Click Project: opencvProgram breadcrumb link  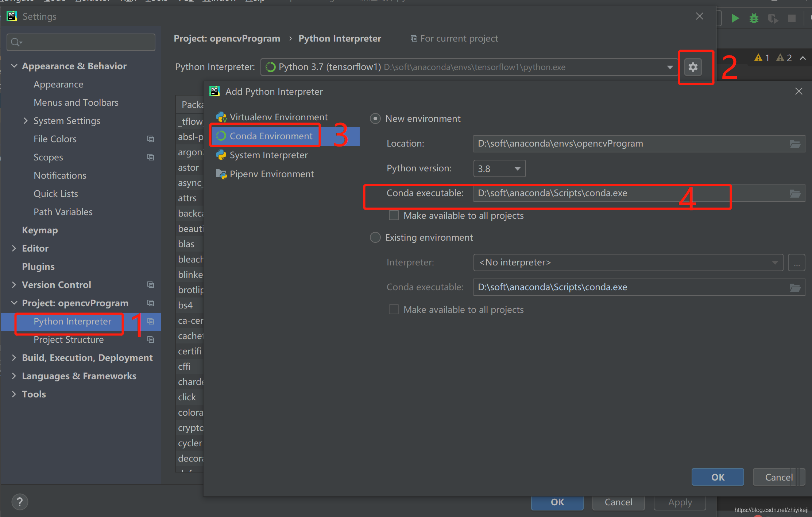click(x=227, y=38)
